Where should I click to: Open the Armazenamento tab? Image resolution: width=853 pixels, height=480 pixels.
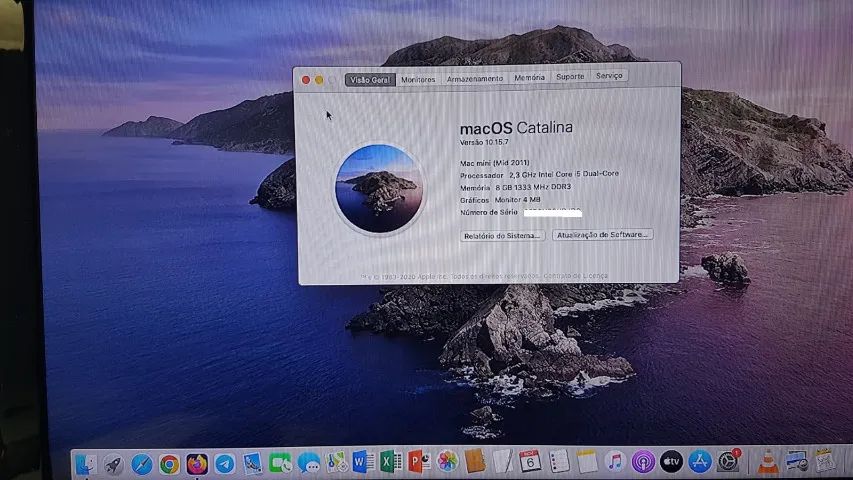[475, 79]
